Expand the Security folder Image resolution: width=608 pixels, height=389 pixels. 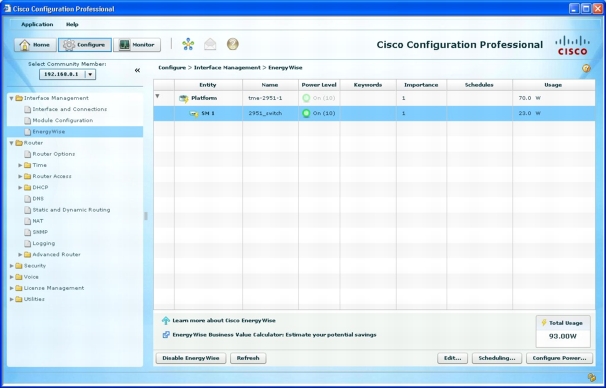click(11, 266)
